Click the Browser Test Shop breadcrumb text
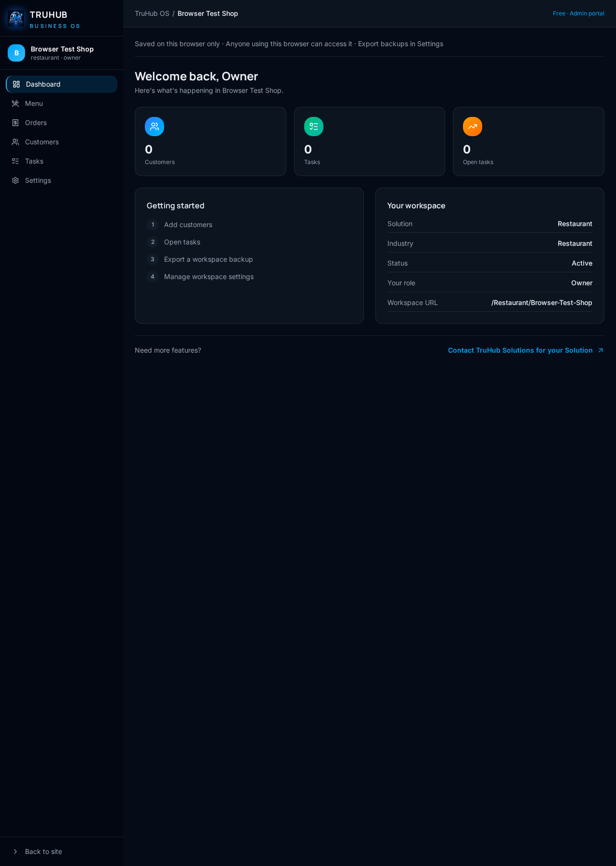 [x=208, y=13]
